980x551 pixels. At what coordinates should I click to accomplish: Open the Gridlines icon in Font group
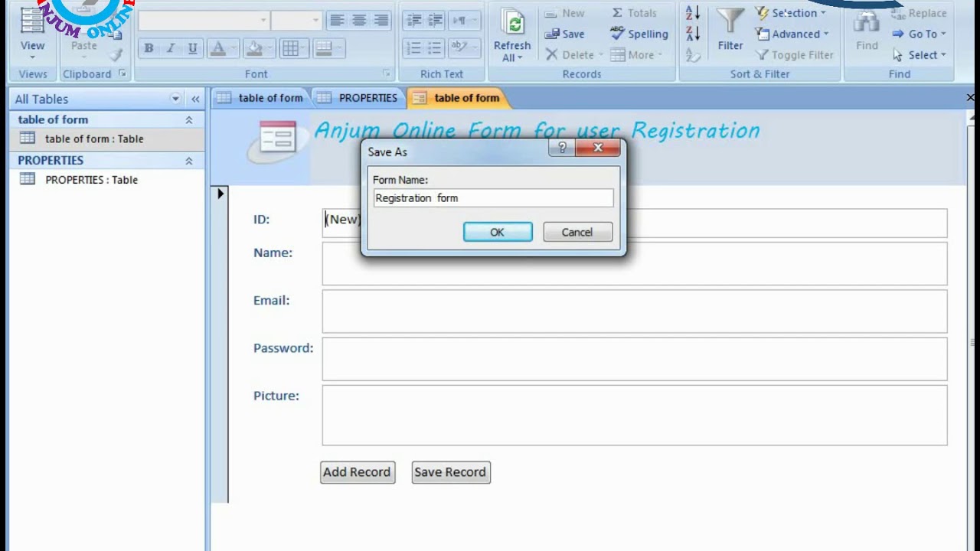click(x=290, y=48)
